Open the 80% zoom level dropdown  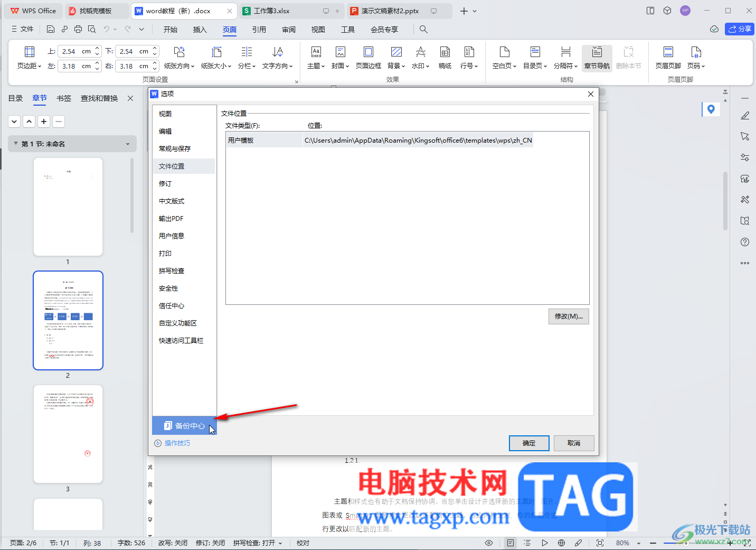[638, 543]
